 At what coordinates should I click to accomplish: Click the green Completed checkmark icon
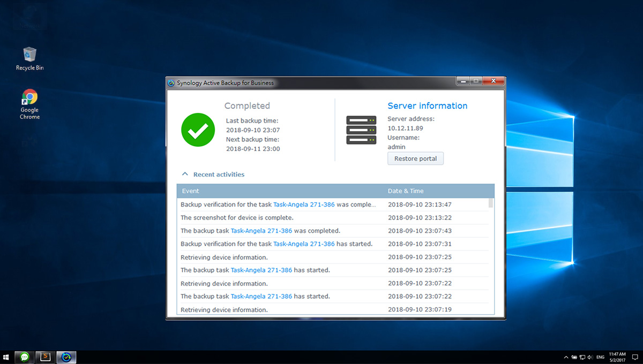[x=198, y=130]
